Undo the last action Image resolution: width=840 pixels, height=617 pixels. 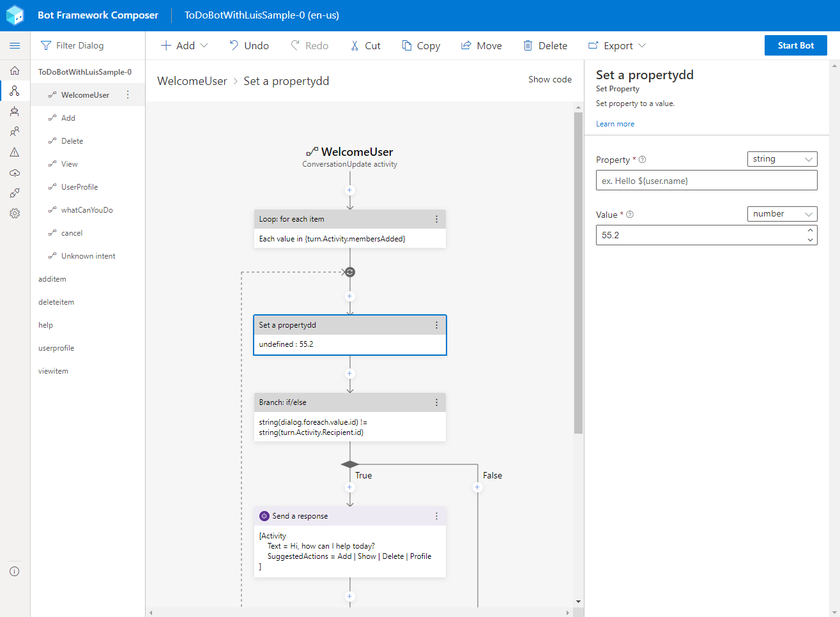click(249, 45)
